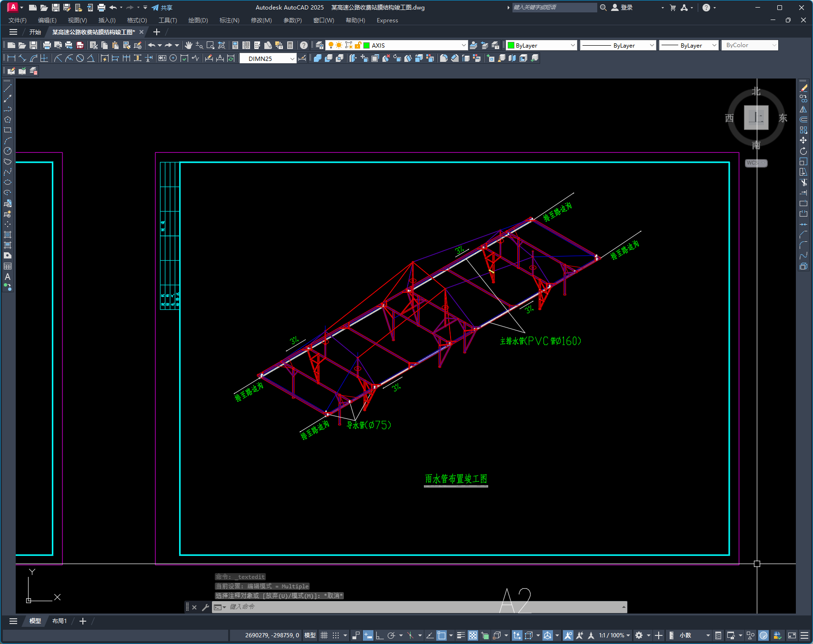Open the QuickCalc calculator
The image size is (813, 644).
(290, 45)
